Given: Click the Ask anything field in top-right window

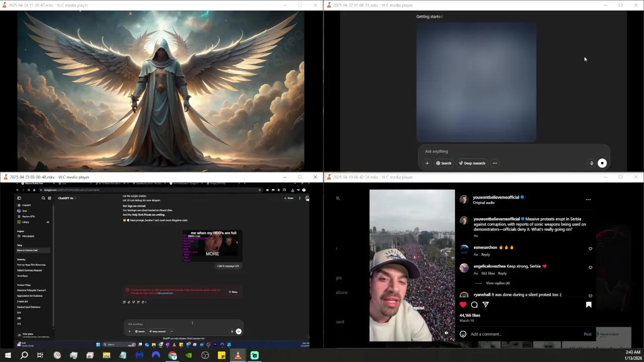Looking at the screenshot, I should point(513,151).
